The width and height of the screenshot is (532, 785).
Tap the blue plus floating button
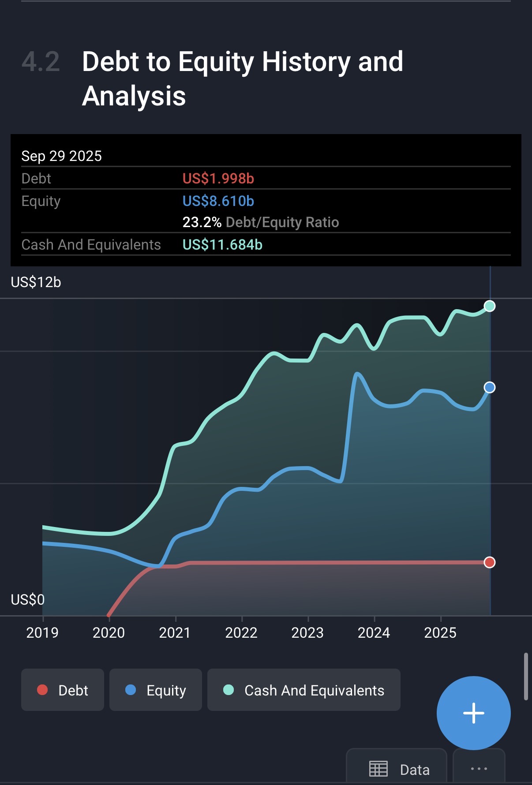473,713
